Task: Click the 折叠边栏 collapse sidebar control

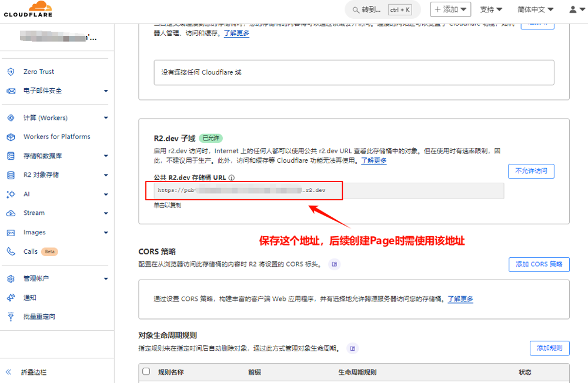Action: point(26,372)
